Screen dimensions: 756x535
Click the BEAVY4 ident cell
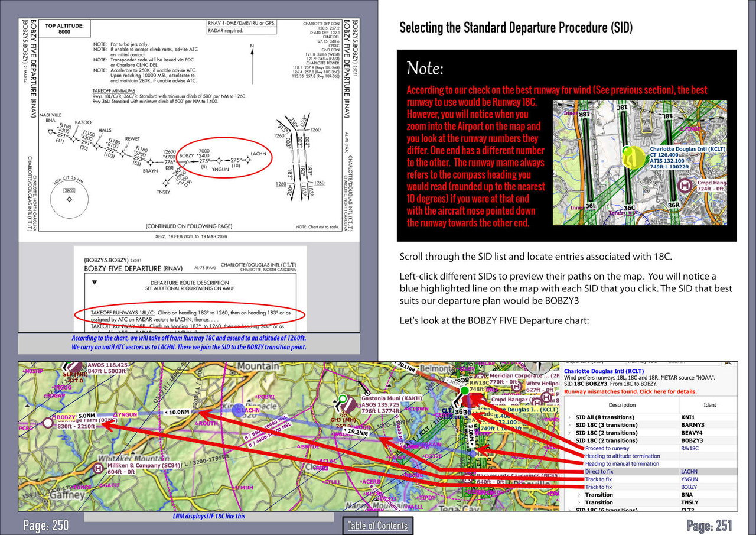[x=692, y=433]
